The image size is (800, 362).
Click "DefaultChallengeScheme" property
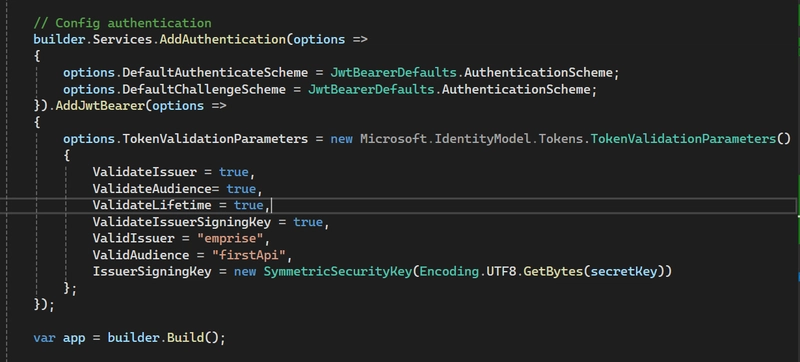point(204,89)
